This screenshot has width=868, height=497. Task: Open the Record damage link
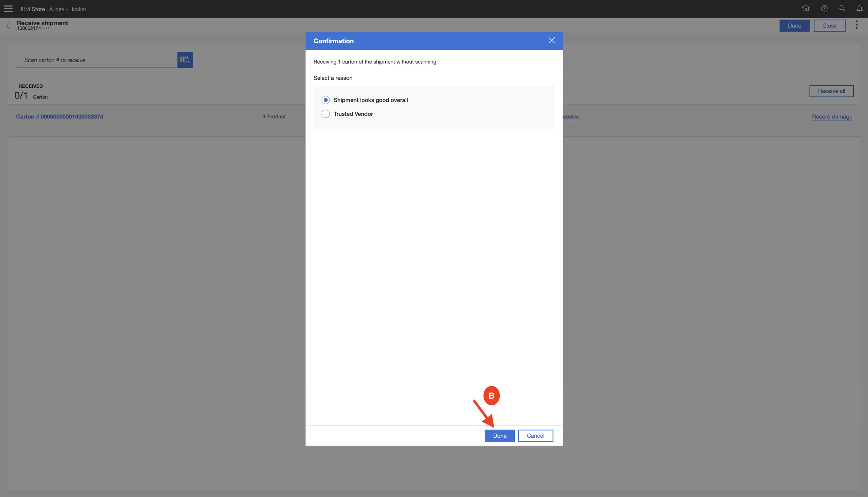click(832, 117)
